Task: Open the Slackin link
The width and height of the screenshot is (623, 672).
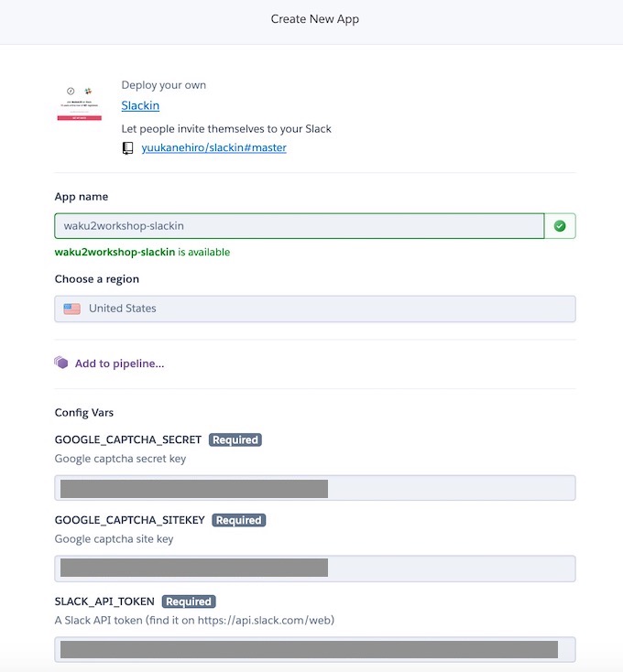Action: [140, 105]
